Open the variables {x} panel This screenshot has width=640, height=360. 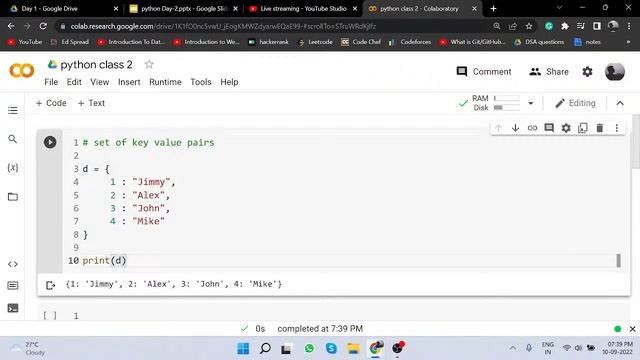point(13,168)
